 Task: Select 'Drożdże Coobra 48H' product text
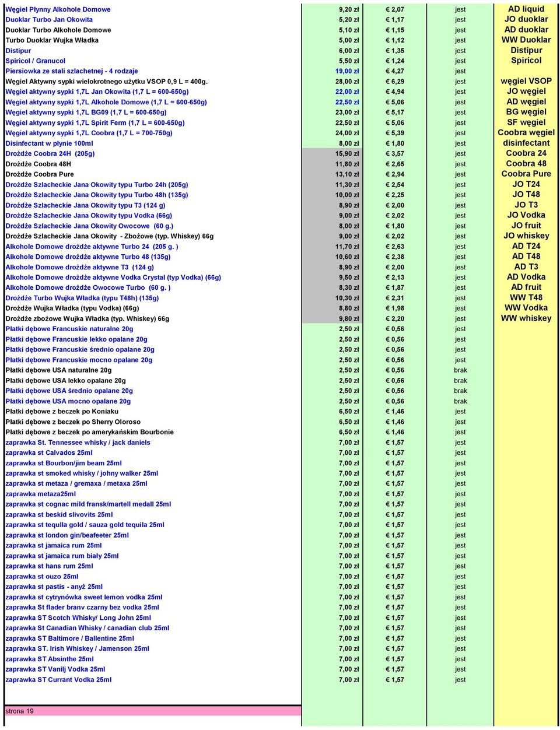point(38,164)
